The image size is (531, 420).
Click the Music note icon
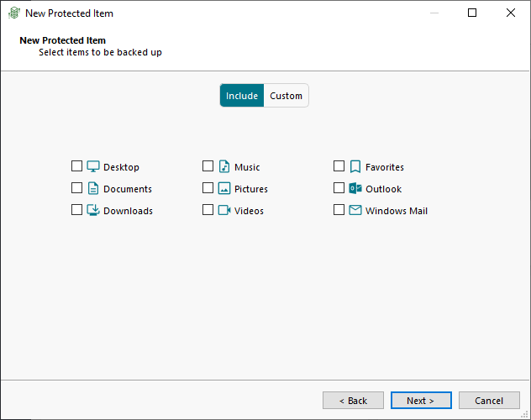[224, 166]
